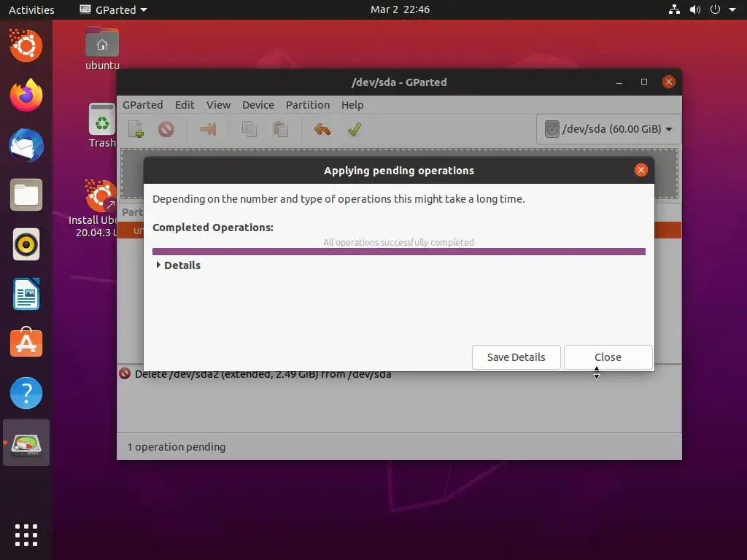
Task: Click the New partition toolbar icon
Action: click(136, 129)
